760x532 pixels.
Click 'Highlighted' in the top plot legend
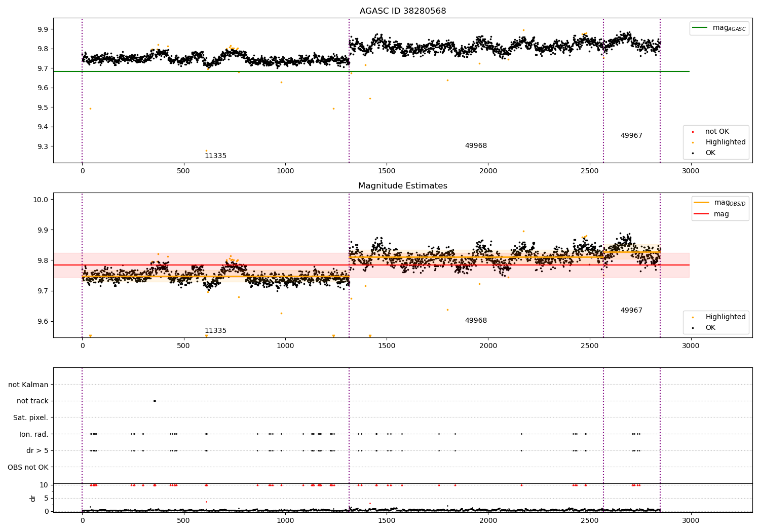[x=725, y=142]
